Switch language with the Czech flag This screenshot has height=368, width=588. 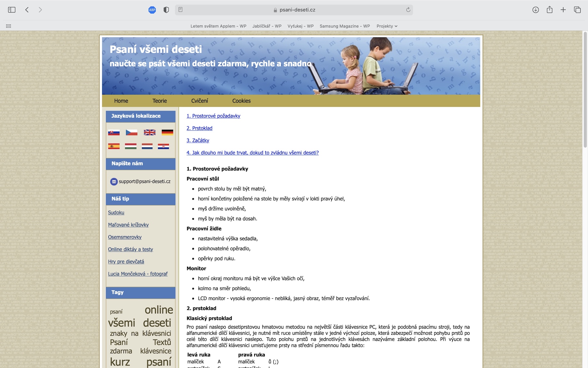click(x=131, y=132)
